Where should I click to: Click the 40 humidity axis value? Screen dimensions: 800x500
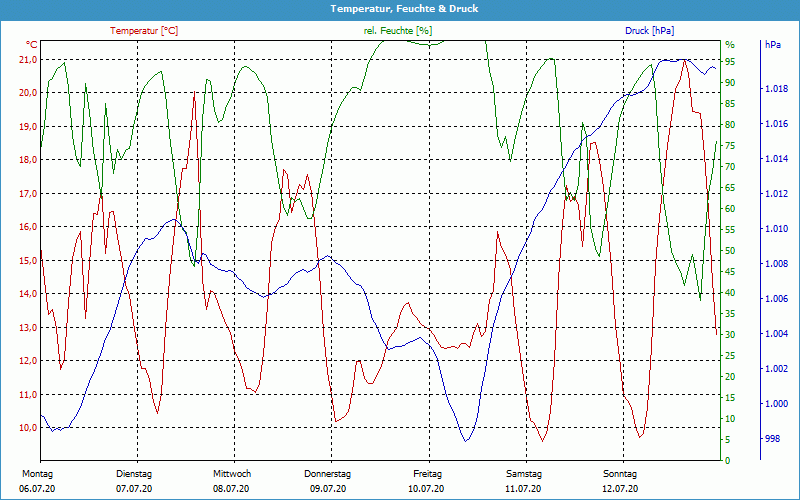730,292
